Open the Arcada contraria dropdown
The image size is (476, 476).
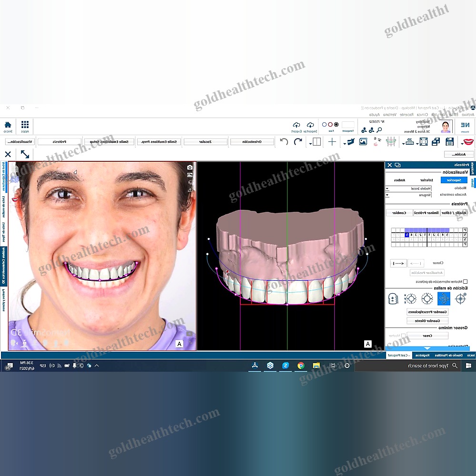coord(408,195)
